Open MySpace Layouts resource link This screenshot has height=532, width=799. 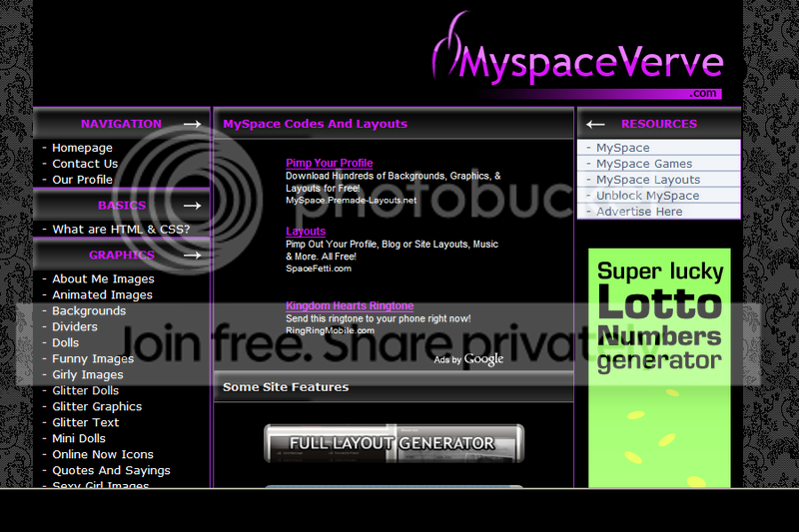(x=648, y=180)
